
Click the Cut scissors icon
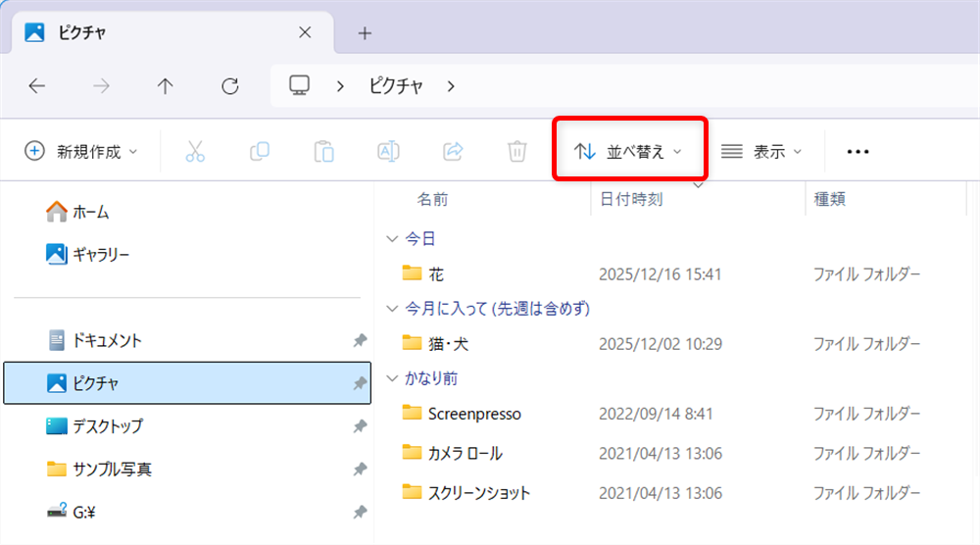tap(195, 151)
